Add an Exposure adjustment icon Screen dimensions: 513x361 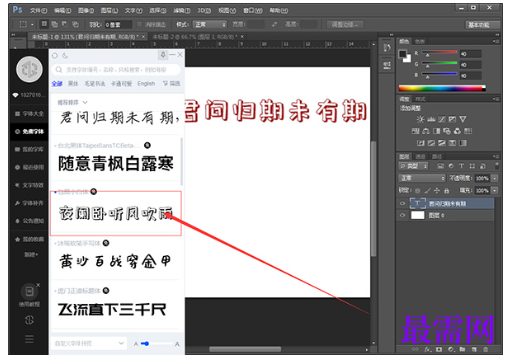tap(452, 119)
